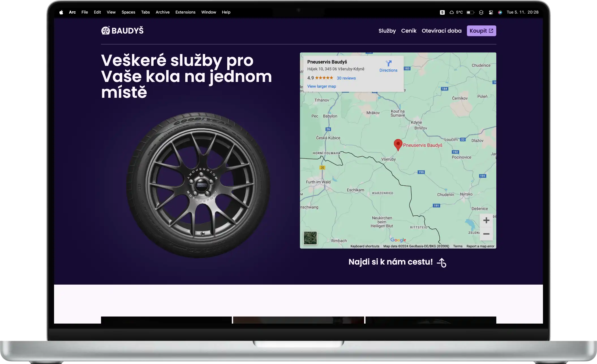Screen dimensions: 597x364
Task: Click the Pneuservis Baudyš title in info card
Action: 327,62
